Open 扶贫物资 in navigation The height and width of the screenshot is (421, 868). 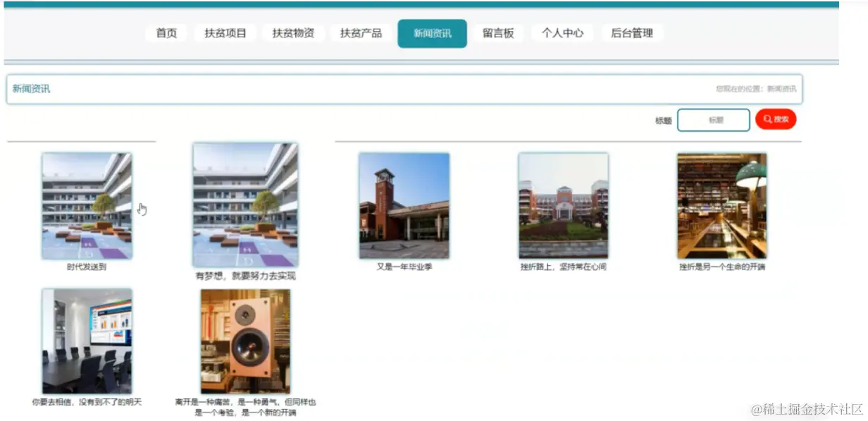tap(293, 33)
